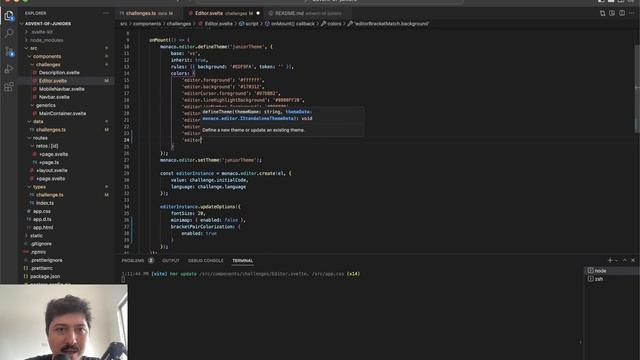Viewport: 640px width, 360px height.
Task: Open the Debug Console panel tab
Action: point(206,260)
